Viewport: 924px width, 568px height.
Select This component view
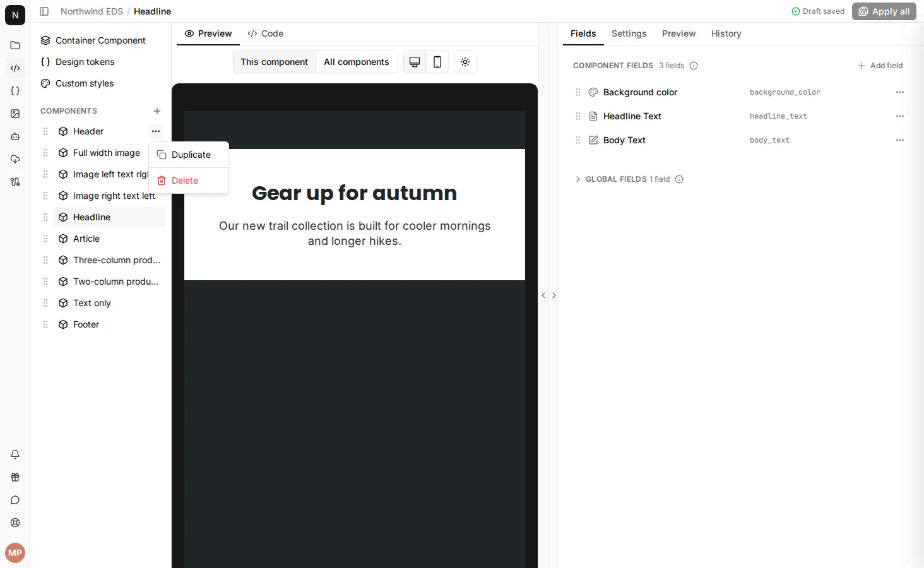pyautogui.click(x=275, y=62)
